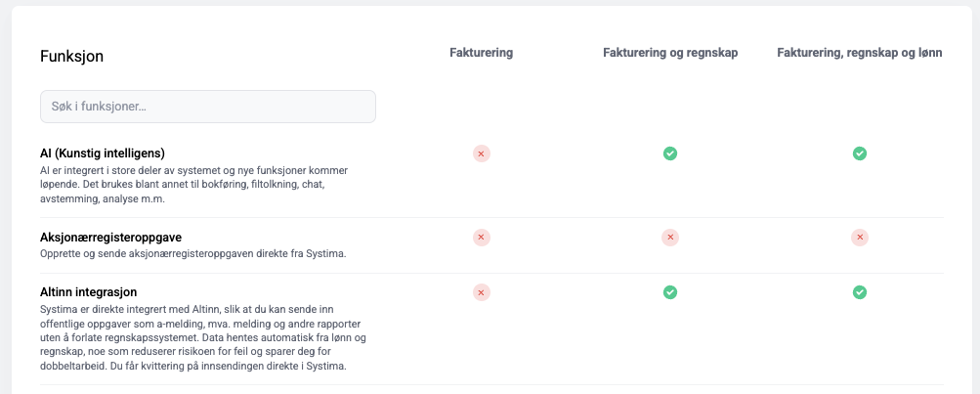
Task: Select the Fakturering column header
Action: pos(482,53)
